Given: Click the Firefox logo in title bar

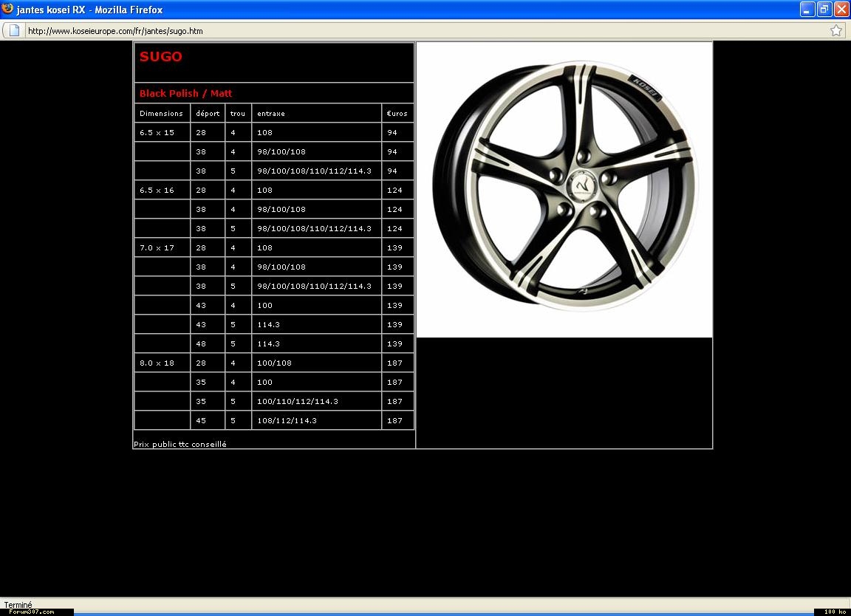Looking at the screenshot, I should [x=7, y=9].
